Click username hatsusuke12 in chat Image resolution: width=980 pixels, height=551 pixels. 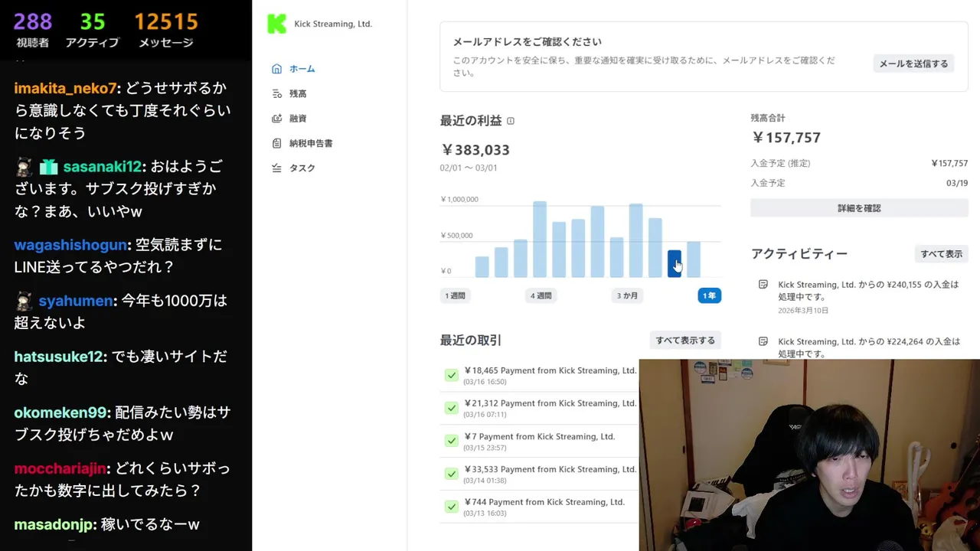click(x=58, y=357)
